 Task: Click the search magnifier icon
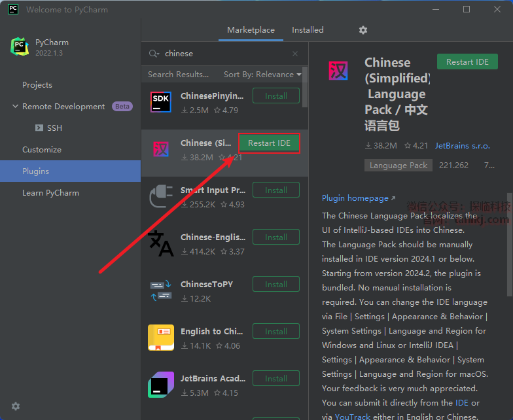154,54
